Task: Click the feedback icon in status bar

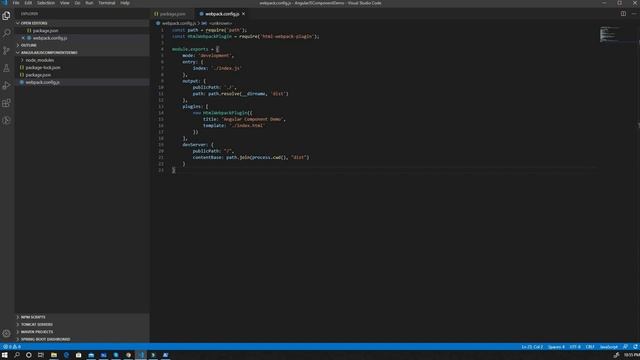Action: (x=625, y=347)
